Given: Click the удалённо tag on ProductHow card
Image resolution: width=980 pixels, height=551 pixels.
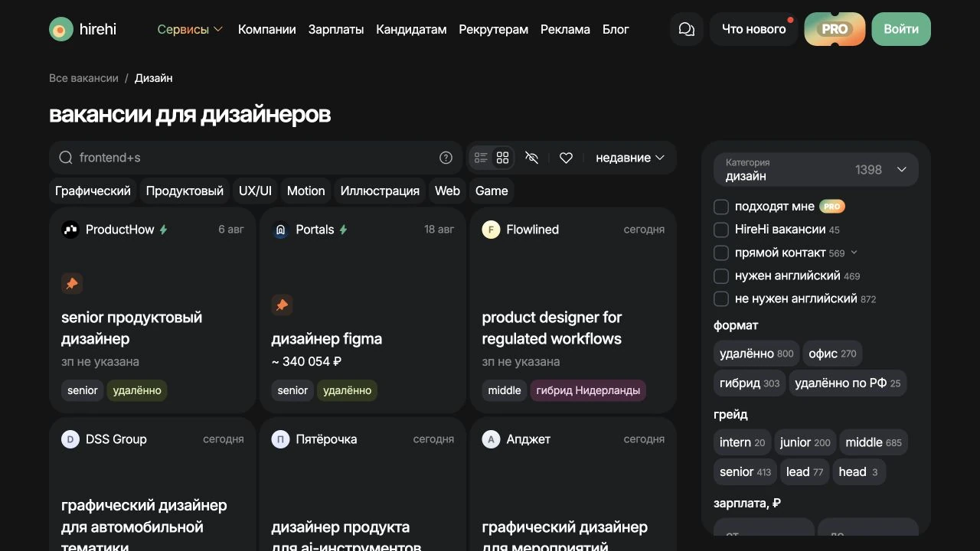Looking at the screenshot, I should (x=137, y=390).
